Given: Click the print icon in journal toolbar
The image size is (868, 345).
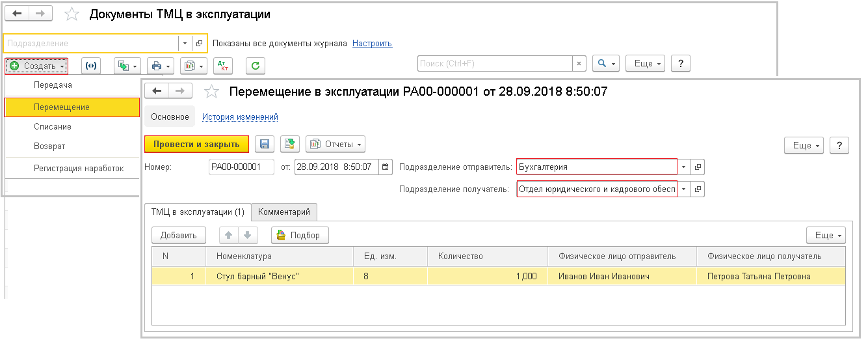Looking at the screenshot, I should 160,66.
